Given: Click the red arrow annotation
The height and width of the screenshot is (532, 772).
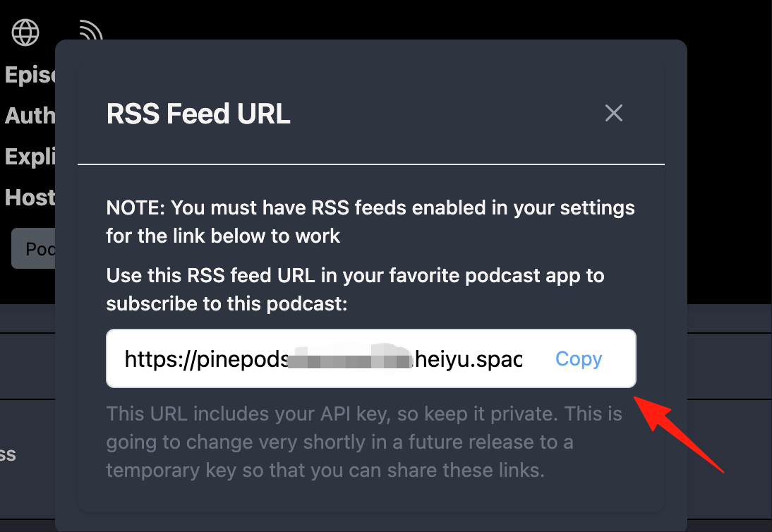Looking at the screenshot, I should [678, 435].
